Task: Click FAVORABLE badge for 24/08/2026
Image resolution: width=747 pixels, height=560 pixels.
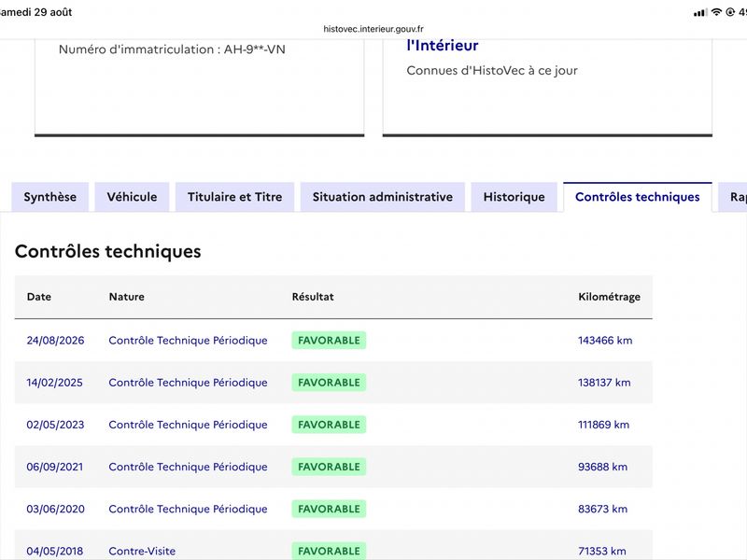Action: click(329, 341)
